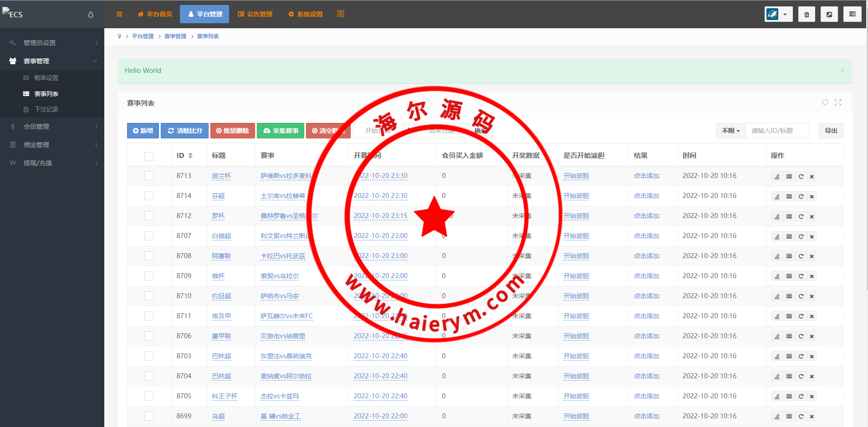
Task: Click the refresh icon for row 8714
Action: pyautogui.click(x=801, y=197)
